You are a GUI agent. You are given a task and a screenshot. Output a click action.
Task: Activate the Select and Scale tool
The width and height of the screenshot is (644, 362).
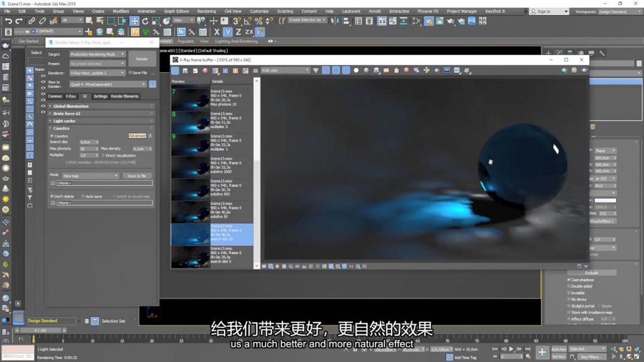(x=156, y=21)
